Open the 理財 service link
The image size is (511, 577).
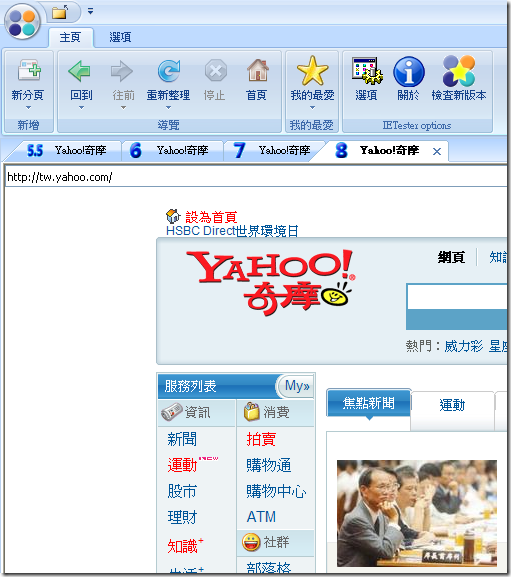(x=182, y=517)
